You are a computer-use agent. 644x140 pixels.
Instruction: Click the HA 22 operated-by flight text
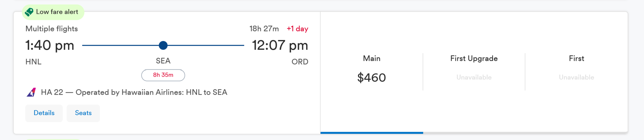click(x=134, y=92)
